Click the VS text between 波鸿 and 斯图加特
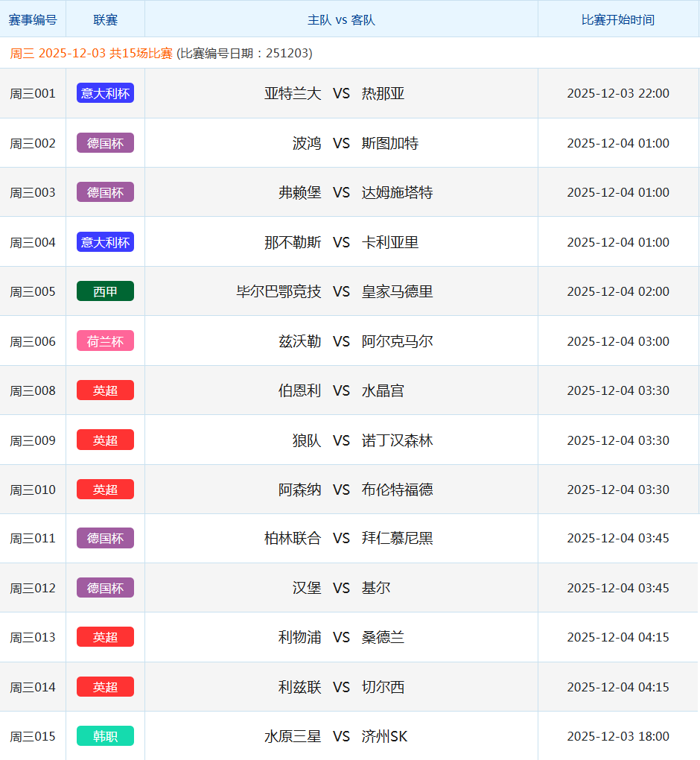The image size is (700, 760). [341, 143]
